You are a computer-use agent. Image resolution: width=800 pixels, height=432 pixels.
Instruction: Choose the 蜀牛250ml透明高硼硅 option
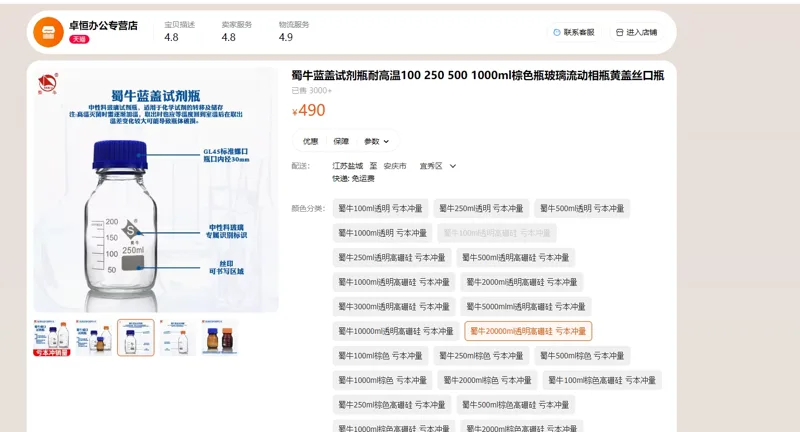[392, 257]
